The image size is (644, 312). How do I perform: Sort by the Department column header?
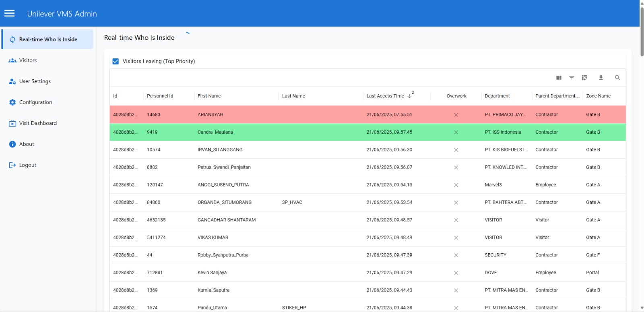point(497,96)
